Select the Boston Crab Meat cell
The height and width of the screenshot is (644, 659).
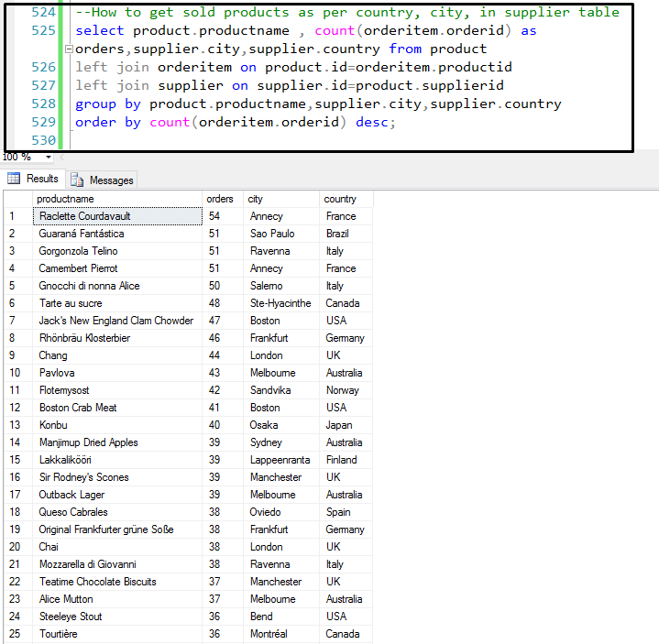point(117,408)
